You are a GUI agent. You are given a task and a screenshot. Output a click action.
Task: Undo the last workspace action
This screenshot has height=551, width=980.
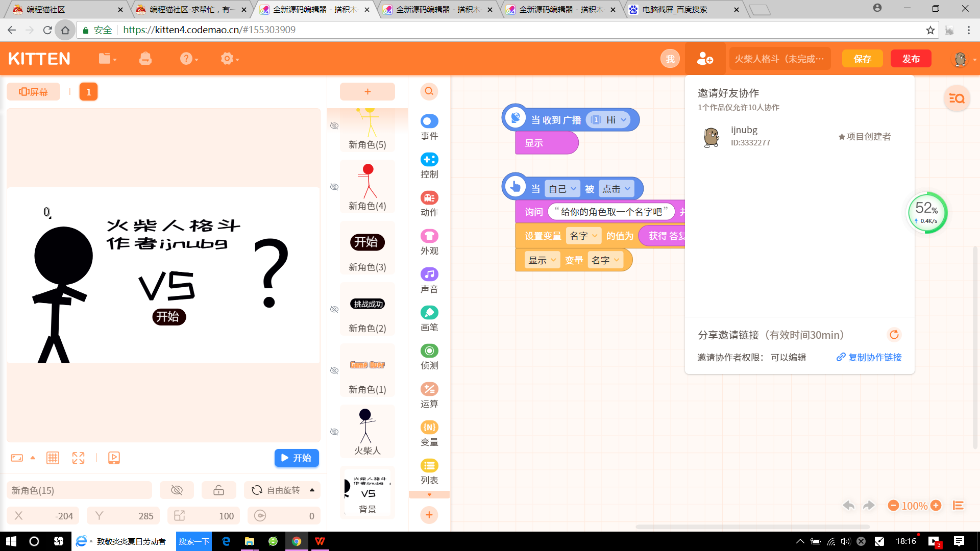(x=849, y=506)
